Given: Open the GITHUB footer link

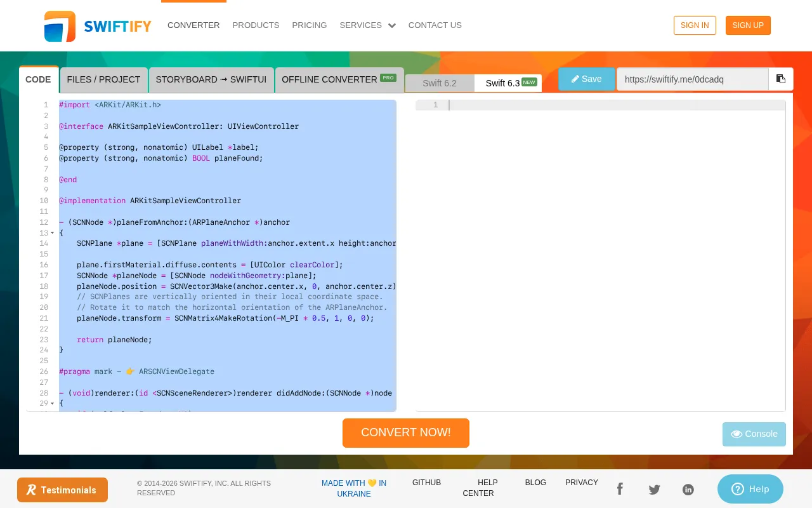Looking at the screenshot, I should (x=426, y=483).
